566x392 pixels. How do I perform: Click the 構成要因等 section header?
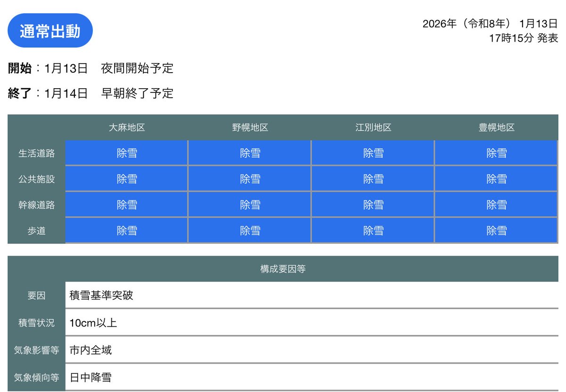coord(283,269)
